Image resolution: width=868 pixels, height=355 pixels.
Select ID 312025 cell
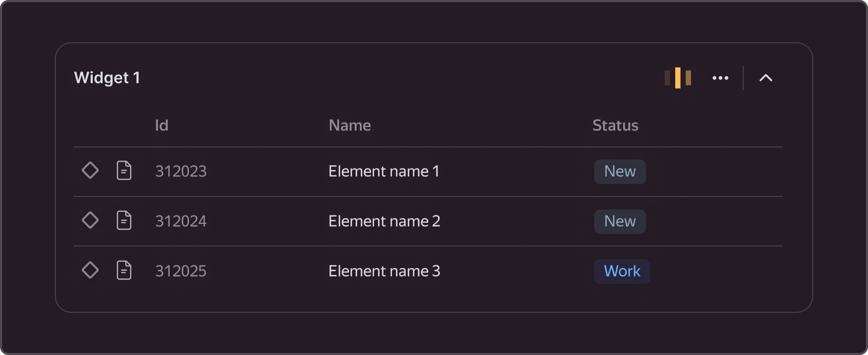point(181,271)
